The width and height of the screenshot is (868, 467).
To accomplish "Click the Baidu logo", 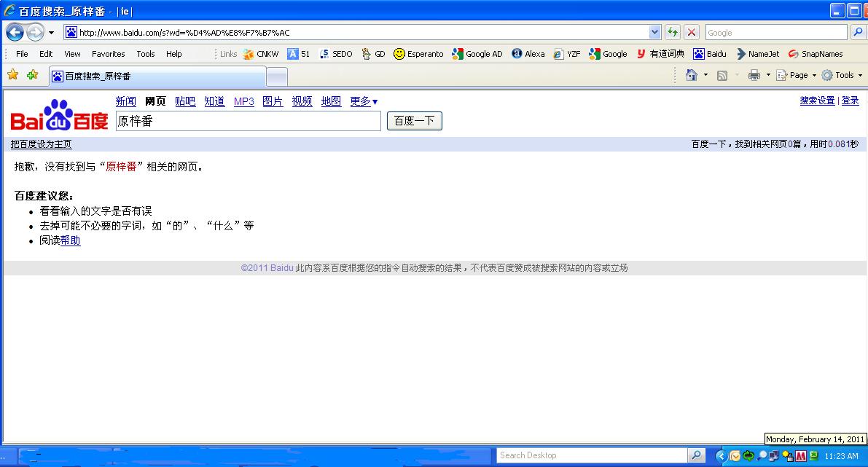I will tap(59, 115).
